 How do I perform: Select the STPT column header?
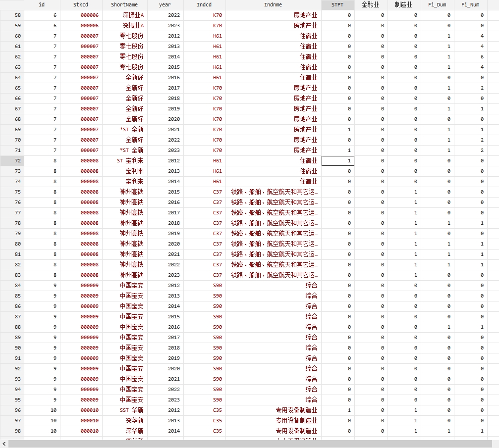click(337, 5)
